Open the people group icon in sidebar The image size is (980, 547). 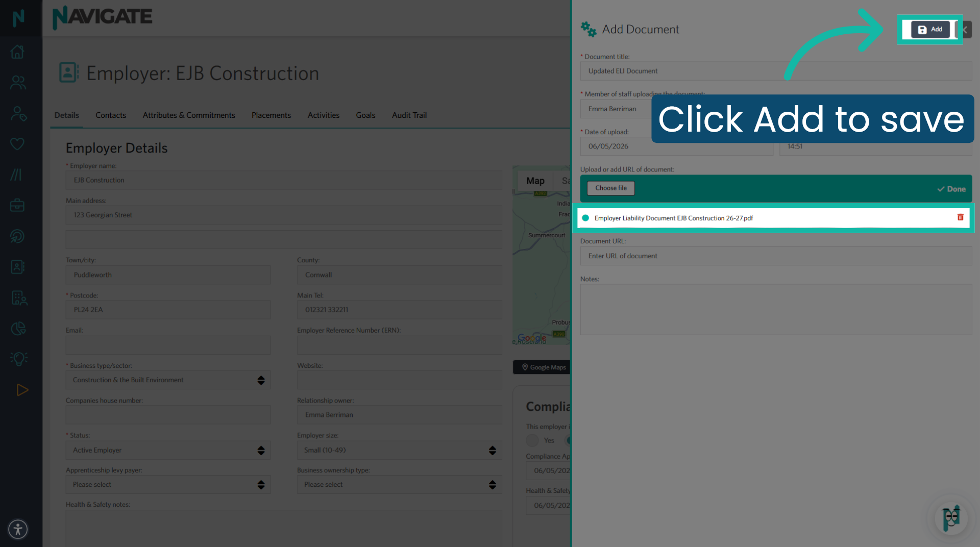18,82
